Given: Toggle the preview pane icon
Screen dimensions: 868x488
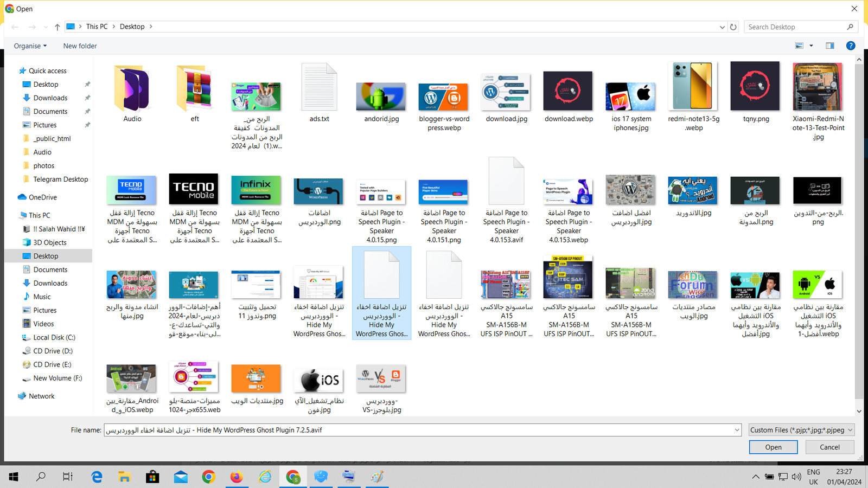Looking at the screenshot, I should tap(829, 46).
